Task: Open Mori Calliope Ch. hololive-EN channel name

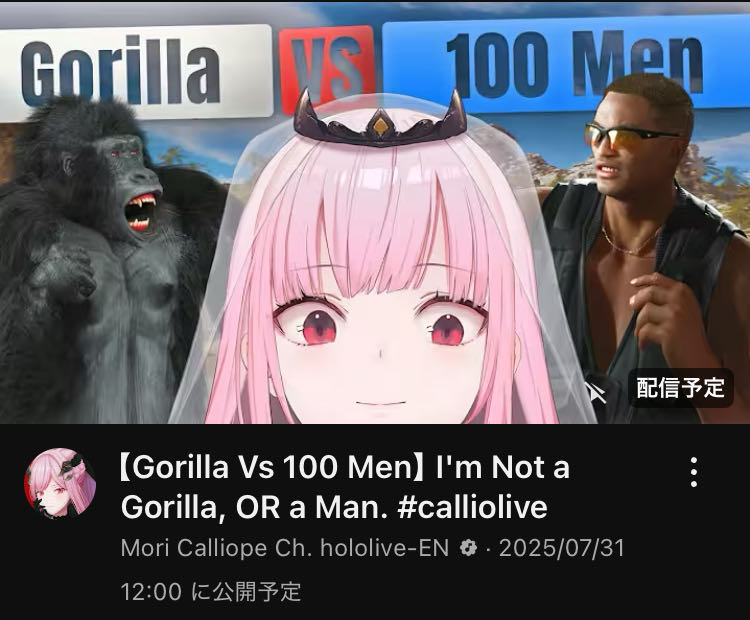Action: pyautogui.click(x=285, y=548)
